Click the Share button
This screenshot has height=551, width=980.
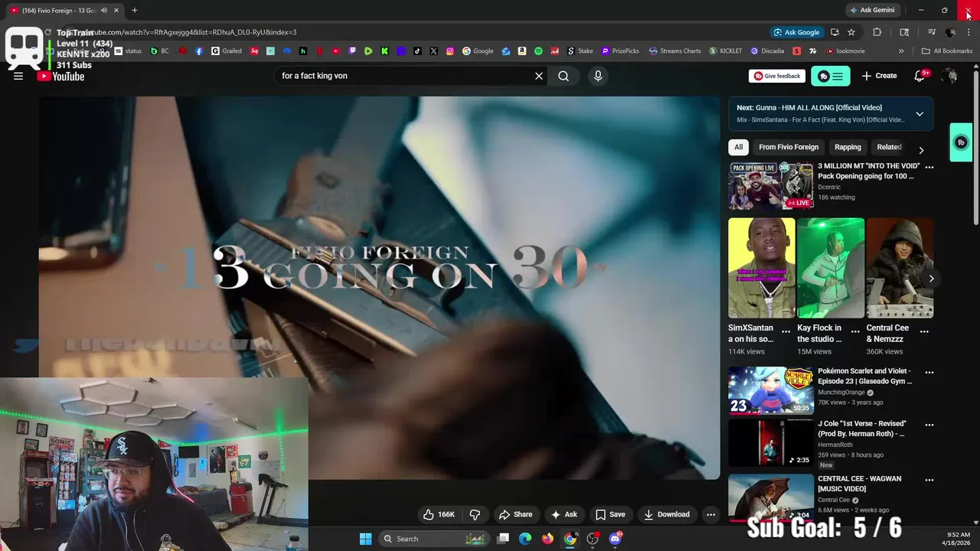tap(515, 514)
